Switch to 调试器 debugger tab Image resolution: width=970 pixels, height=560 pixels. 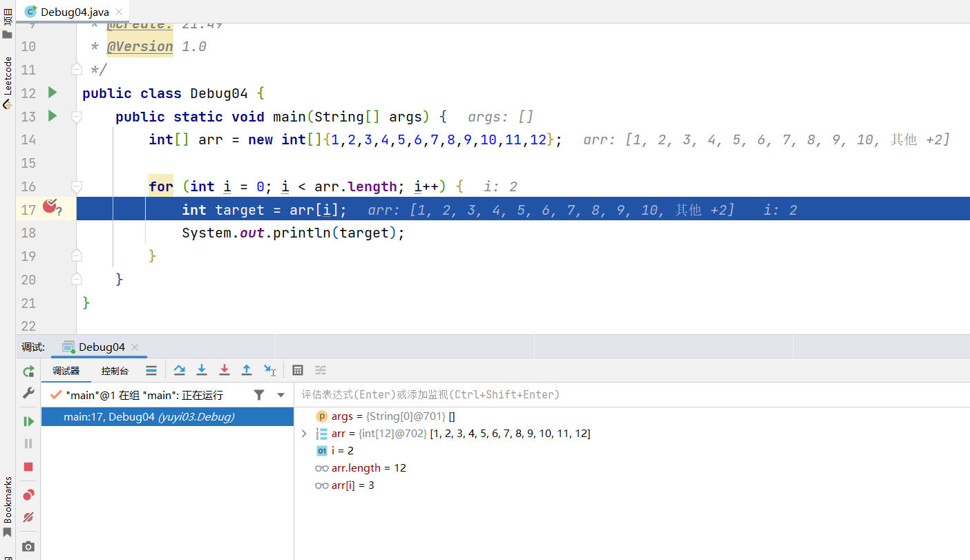point(66,371)
